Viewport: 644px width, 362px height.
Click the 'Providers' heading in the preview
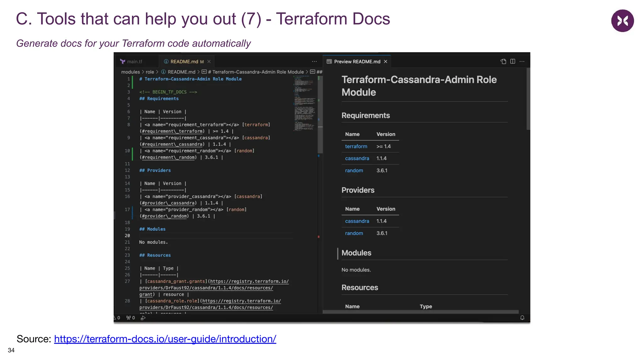click(x=358, y=190)
